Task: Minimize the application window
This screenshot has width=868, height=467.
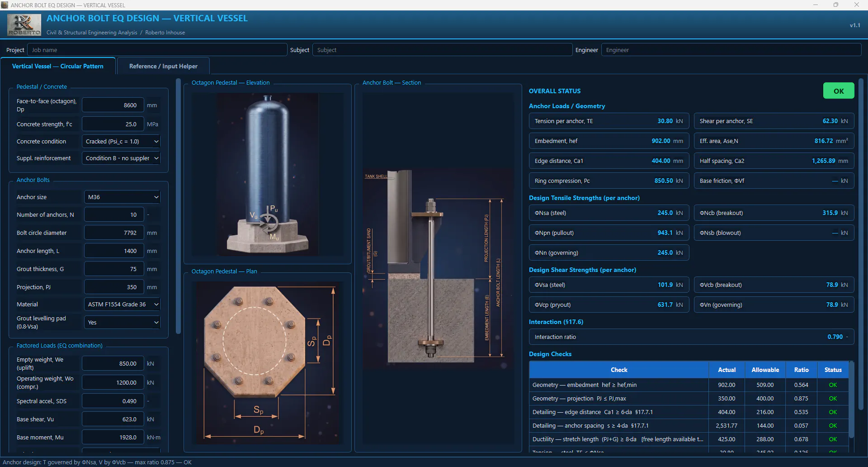Action: 816,5
